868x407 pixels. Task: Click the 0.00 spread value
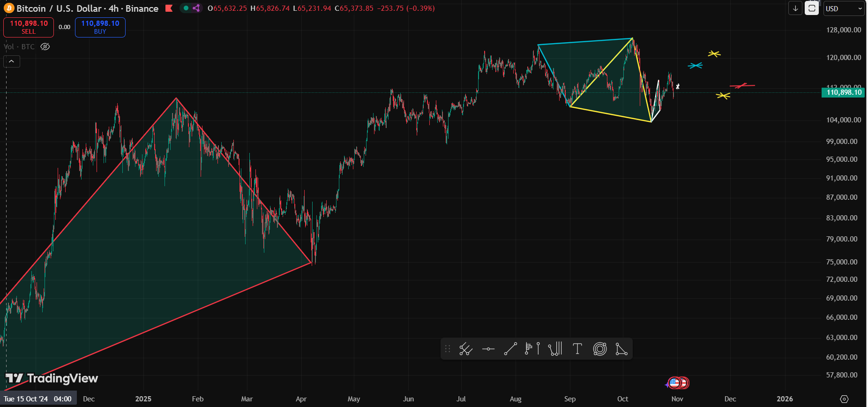pos(65,27)
